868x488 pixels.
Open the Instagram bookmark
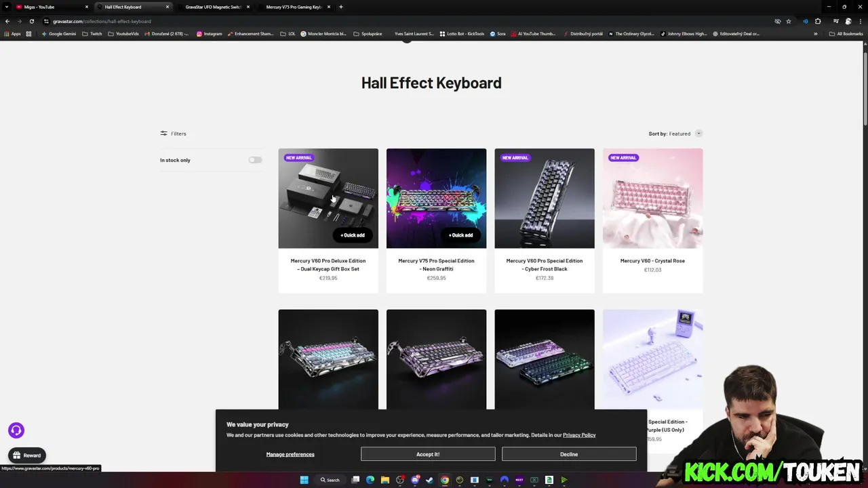click(x=210, y=34)
